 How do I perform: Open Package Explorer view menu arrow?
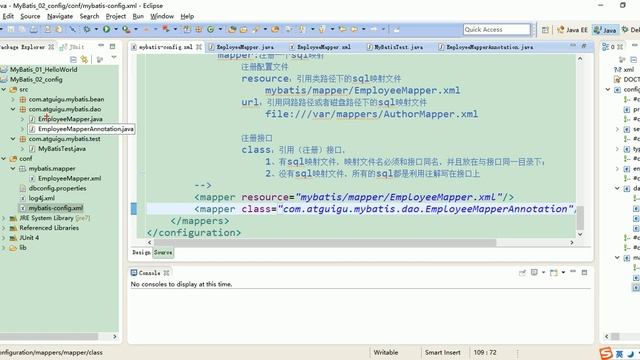(x=114, y=58)
